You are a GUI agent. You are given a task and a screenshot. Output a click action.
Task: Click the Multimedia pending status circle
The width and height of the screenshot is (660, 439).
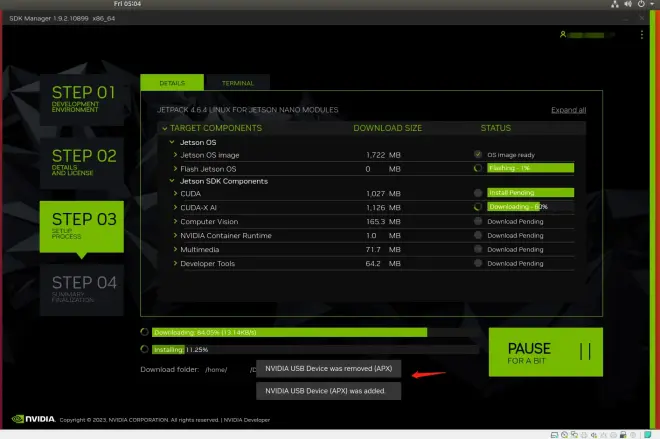pos(477,249)
